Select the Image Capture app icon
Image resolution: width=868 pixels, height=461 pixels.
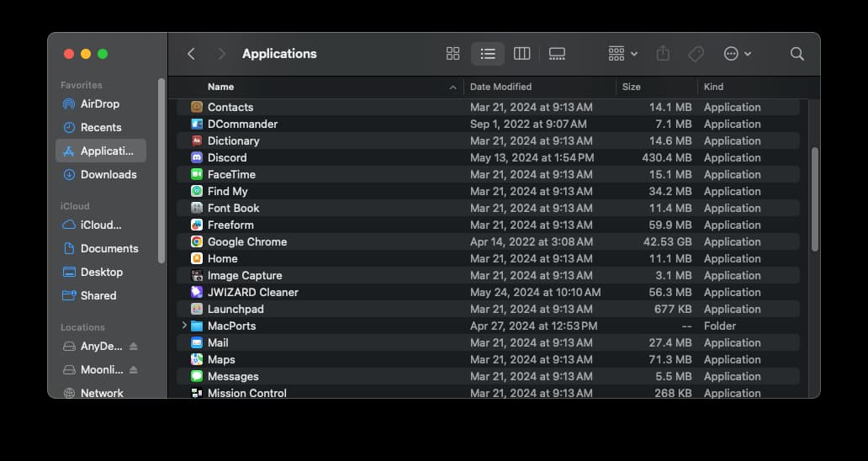pyautogui.click(x=197, y=275)
